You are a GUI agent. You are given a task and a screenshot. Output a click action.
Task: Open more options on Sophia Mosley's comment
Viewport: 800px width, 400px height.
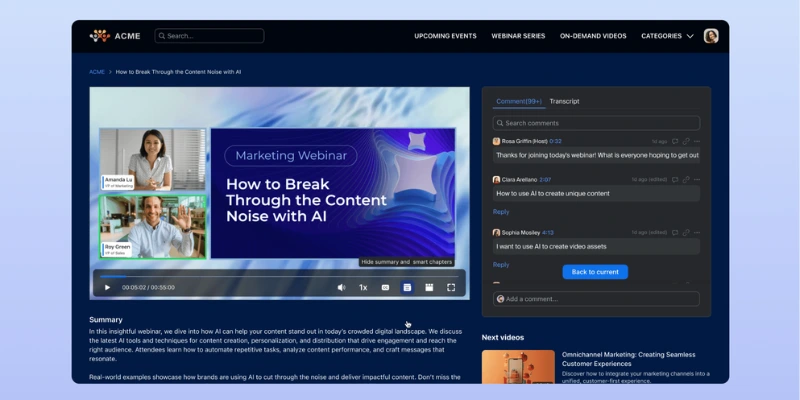click(x=697, y=233)
